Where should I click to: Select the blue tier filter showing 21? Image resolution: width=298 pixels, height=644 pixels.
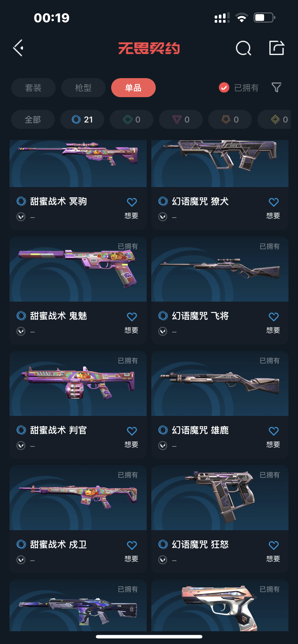click(82, 119)
